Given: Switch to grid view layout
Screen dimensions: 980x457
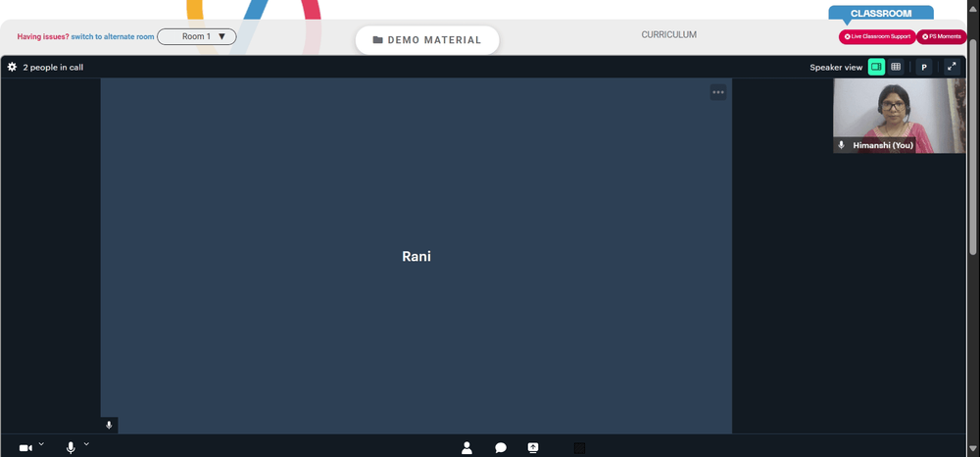Looking at the screenshot, I should point(895,67).
